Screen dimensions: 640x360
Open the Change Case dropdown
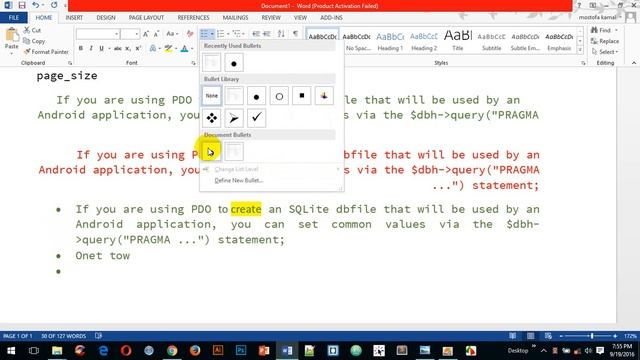coord(172,34)
